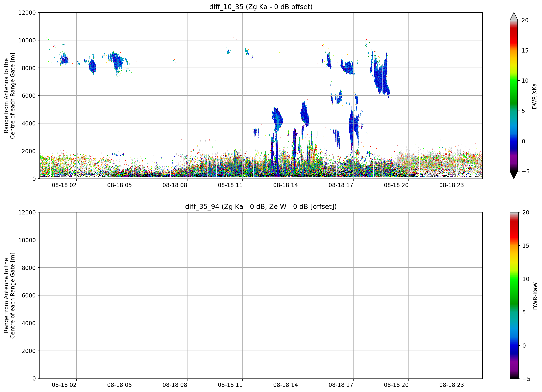This screenshot has height=392, width=542.
Task: Select the "10" tick on the DWR-XKa colorbar
Action: tap(525, 81)
